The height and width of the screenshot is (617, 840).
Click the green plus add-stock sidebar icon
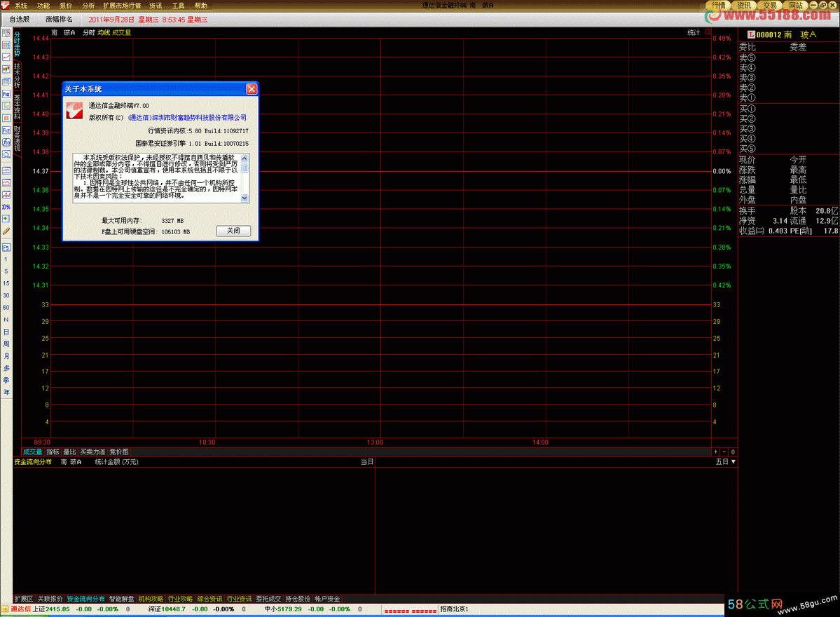(6, 219)
